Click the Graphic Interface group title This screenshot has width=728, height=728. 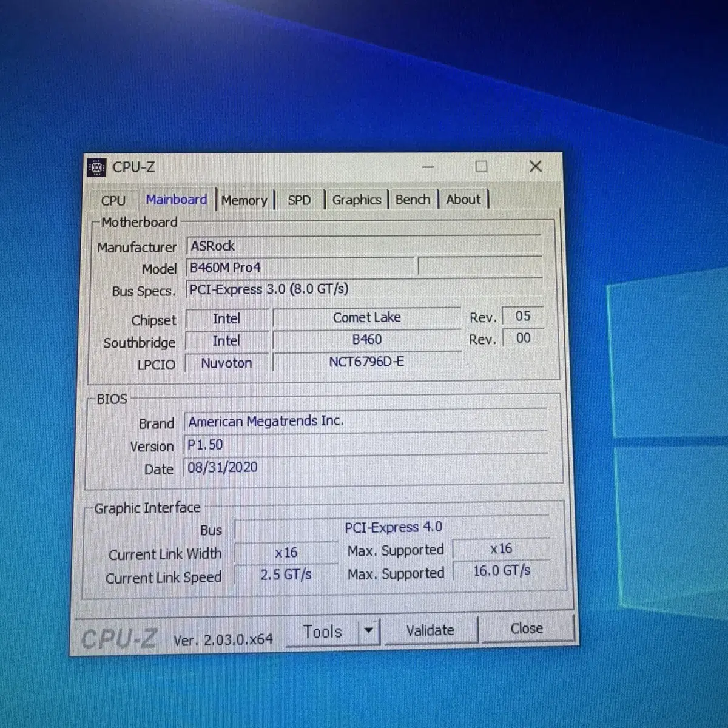point(147,508)
